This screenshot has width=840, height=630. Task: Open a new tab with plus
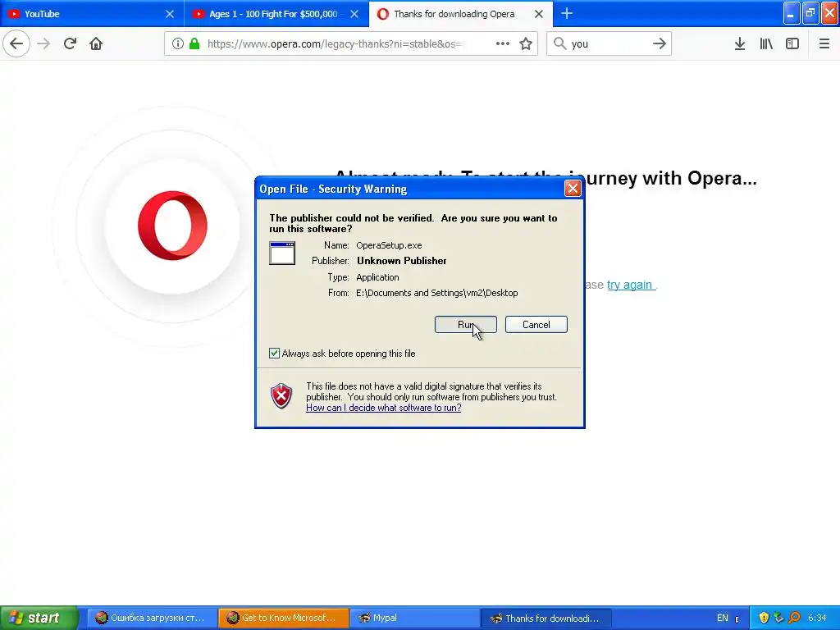567,13
